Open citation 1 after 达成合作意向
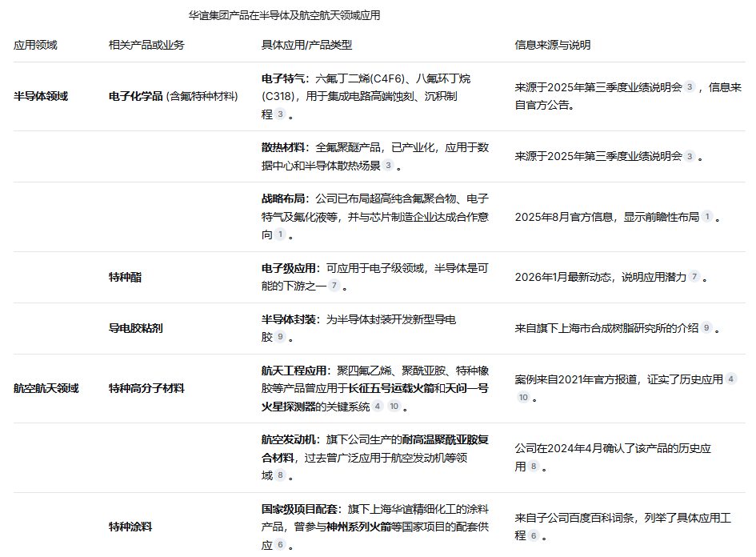Image resolution: width=756 pixels, height=557 pixels. click(x=280, y=234)
